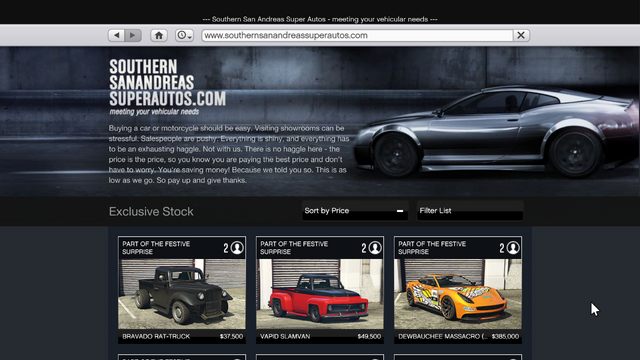The image size is (640, 360).
Task: Go back with the browser back arrow
Action: pyautogui.click(x=116, y=35)
